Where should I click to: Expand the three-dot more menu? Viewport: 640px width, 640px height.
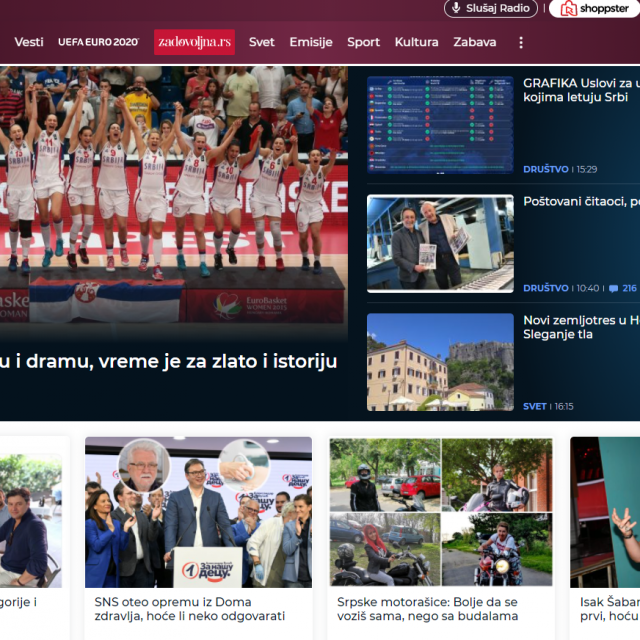tap(521, 42)
